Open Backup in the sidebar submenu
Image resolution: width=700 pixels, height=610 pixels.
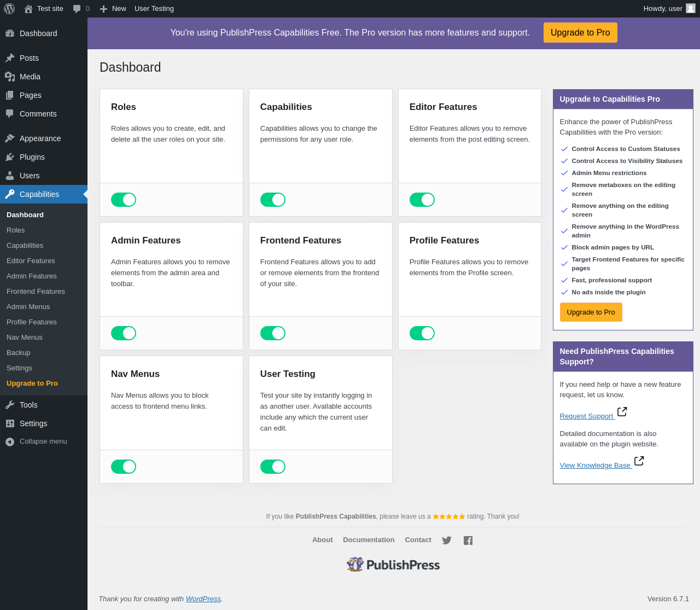point(44,353)
